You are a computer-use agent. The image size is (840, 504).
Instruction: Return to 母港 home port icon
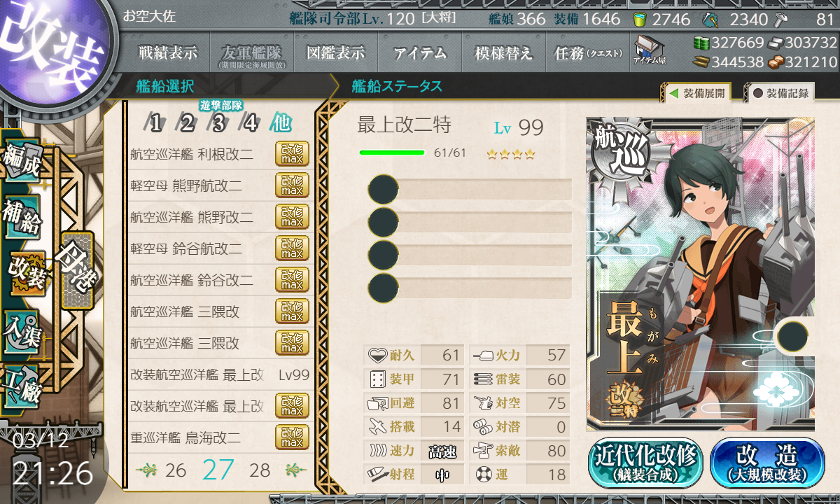pos(76,269)
